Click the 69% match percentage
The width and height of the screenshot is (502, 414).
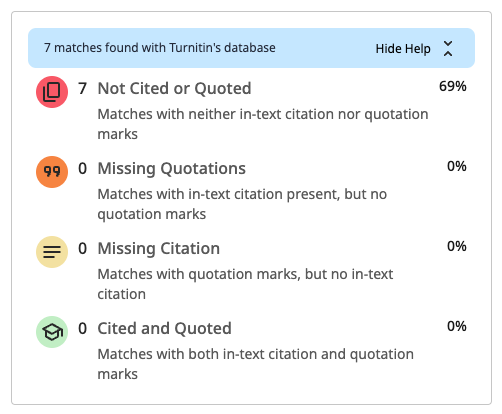452,86
